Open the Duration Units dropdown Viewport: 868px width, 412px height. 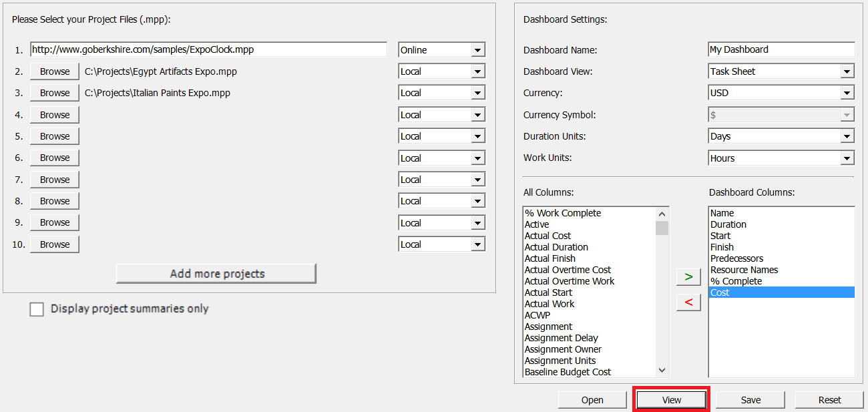[x=847, y=136]
